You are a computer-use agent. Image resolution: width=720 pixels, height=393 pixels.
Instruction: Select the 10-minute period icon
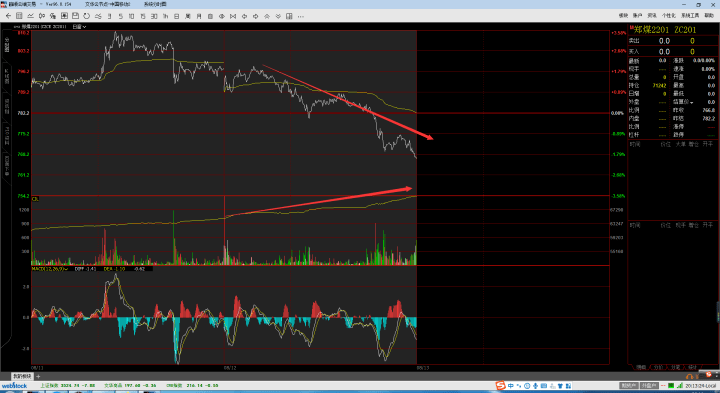click(x=131, y=16)
